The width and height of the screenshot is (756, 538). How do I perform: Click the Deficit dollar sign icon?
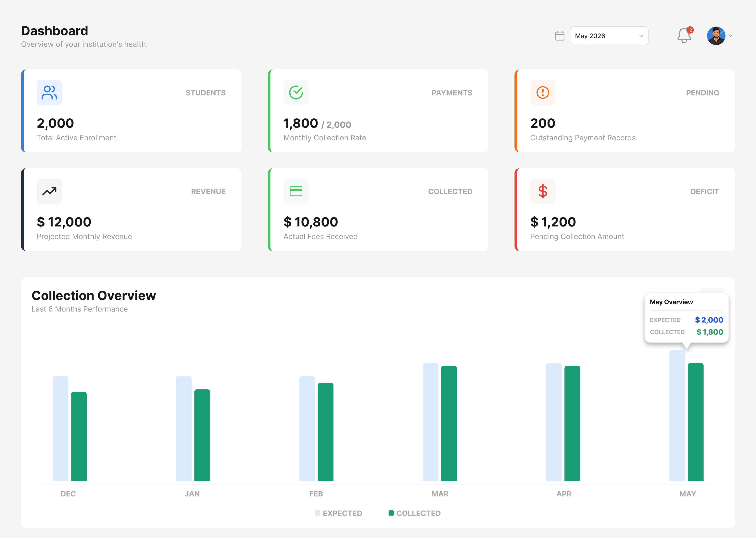tap(543, 191)
